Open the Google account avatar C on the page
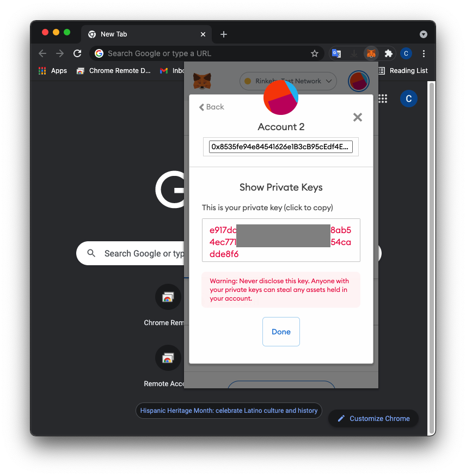This screenshot has height=476, width=466. 409,99
